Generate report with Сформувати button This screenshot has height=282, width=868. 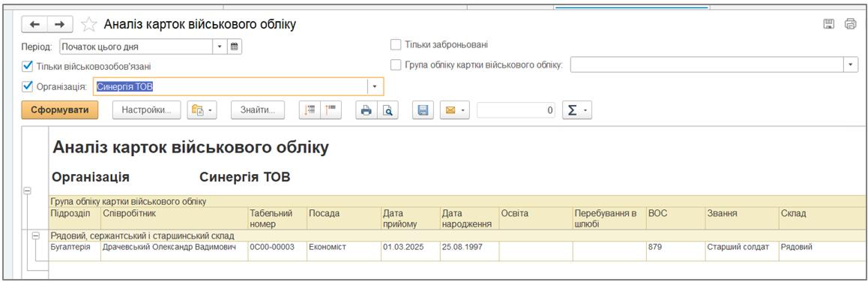pyautogui.click(x=60, y=110)
